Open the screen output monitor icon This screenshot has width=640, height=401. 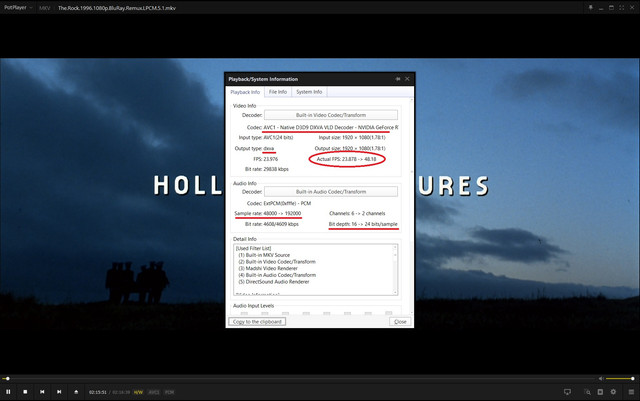tap(567, 392)
